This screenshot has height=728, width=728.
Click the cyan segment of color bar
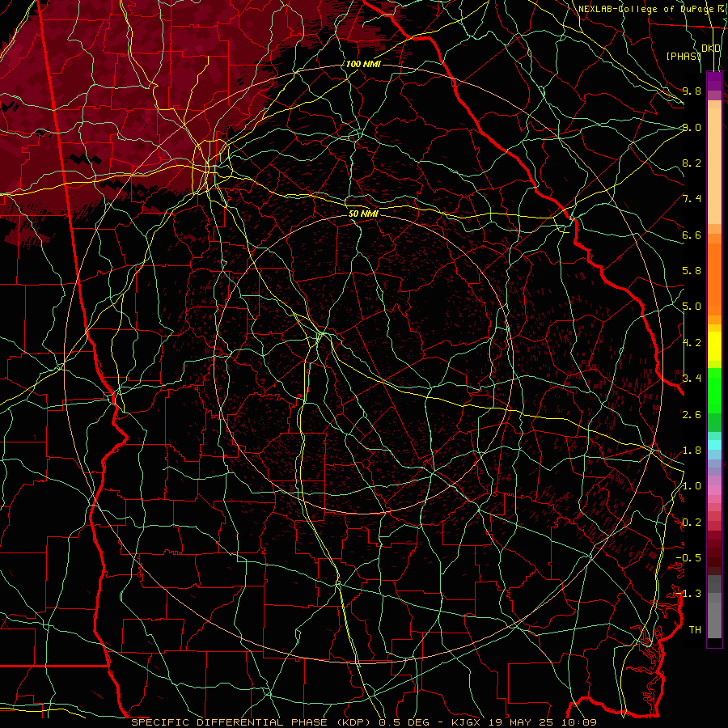pos(714,445)
